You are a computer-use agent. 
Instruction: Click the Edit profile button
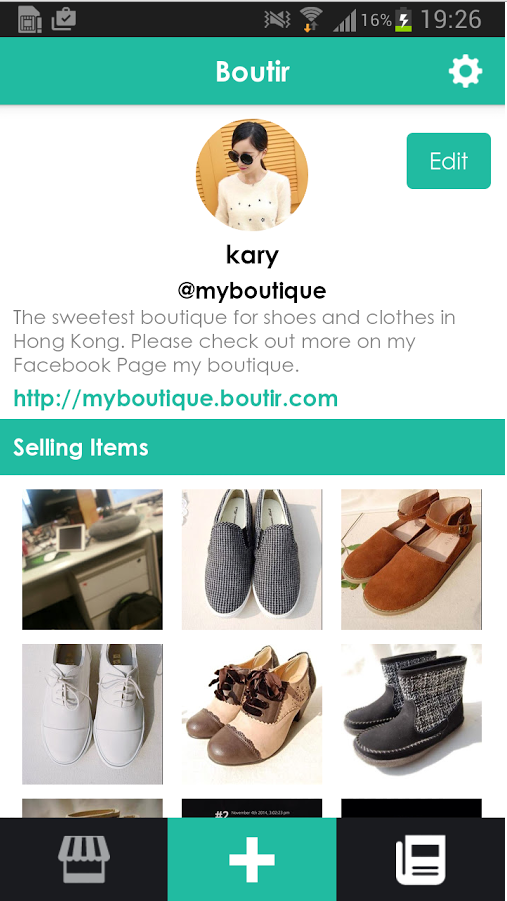pos(448,161)
